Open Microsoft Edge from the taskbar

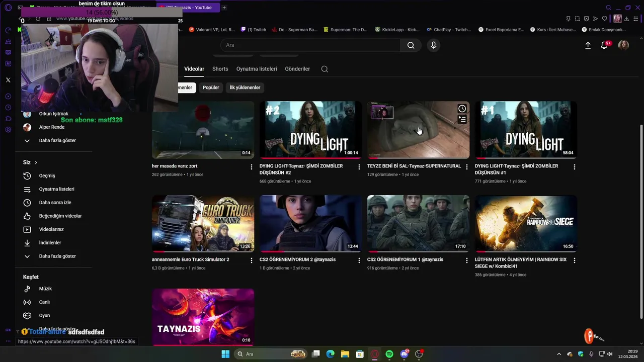tap(330, 354)
